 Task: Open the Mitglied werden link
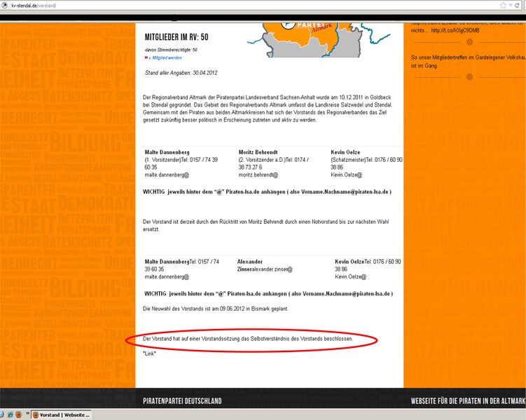coord(167,57)
